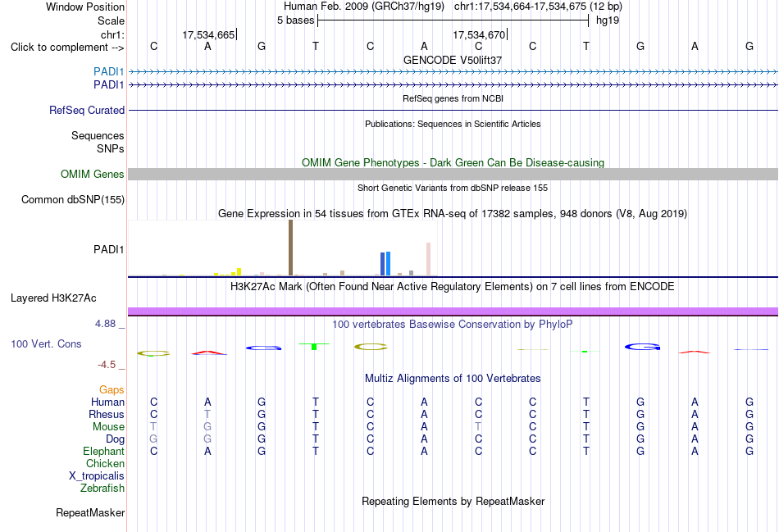Click the Scale track label
This screenshot has height=532, width=779.
pos(111,20)
